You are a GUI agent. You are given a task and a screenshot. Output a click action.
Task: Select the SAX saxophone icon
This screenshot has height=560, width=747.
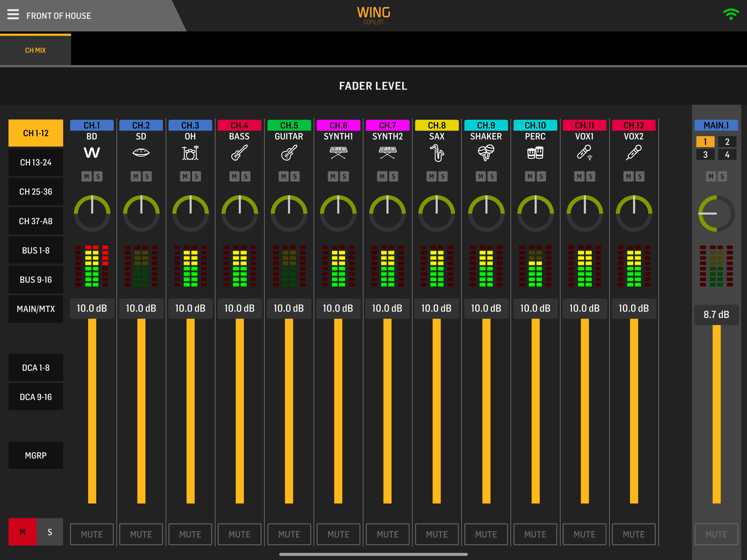pos(437,153)
